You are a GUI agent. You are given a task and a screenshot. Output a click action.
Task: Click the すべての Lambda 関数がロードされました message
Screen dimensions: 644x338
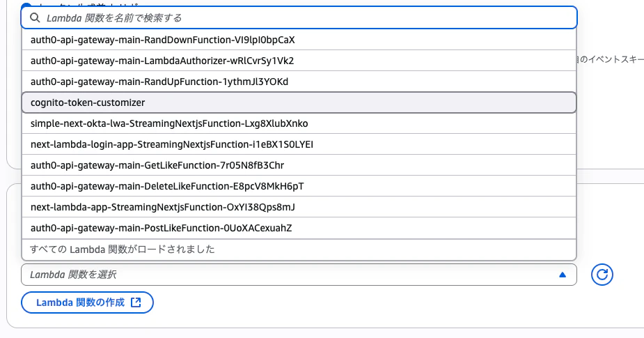(123, 249)
